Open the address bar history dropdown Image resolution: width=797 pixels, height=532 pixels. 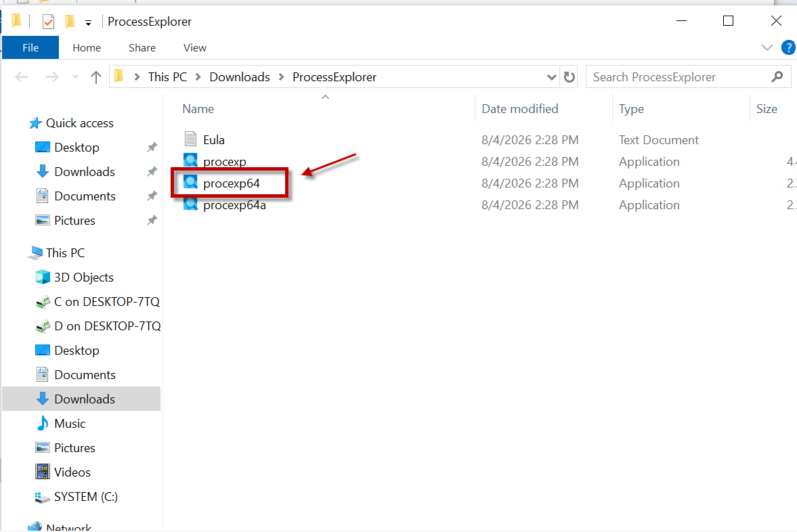pos(551,77)
